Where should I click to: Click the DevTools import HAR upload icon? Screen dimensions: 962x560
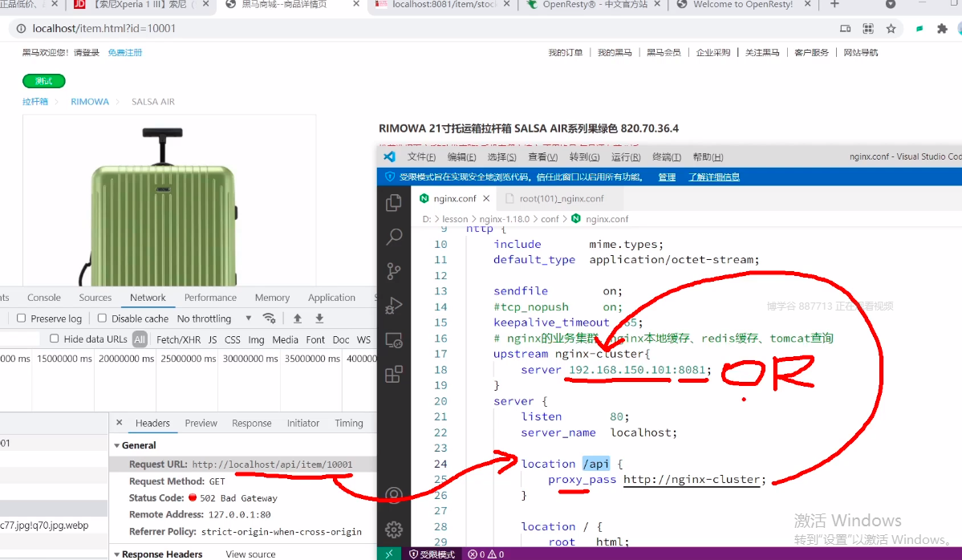pyautogui.click(x=298, y=319)
